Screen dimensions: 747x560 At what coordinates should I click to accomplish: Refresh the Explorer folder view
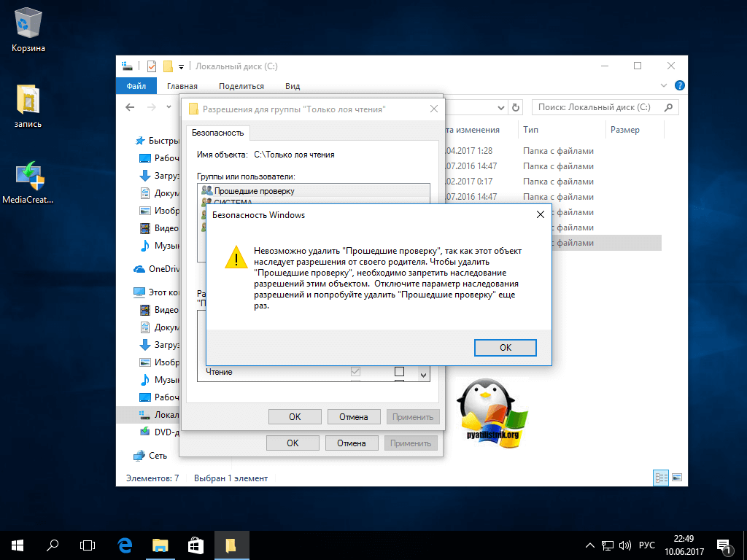tap(516, 108)
